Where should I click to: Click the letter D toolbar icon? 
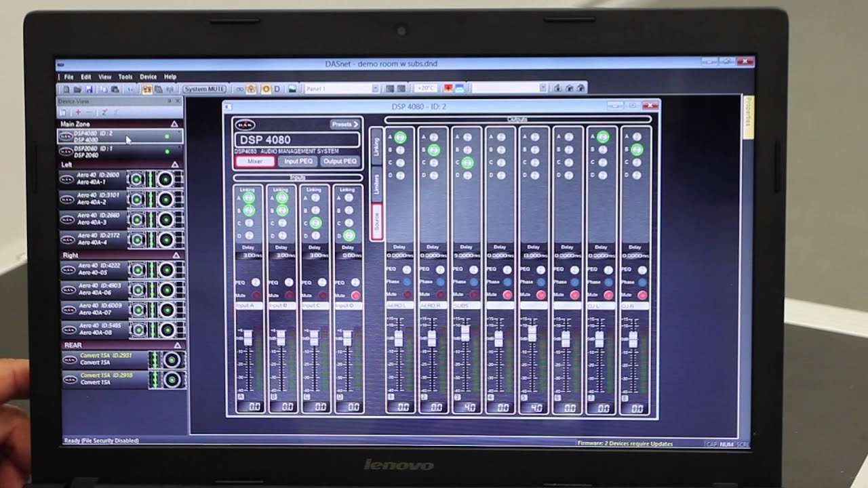click(x=277, y=89)
